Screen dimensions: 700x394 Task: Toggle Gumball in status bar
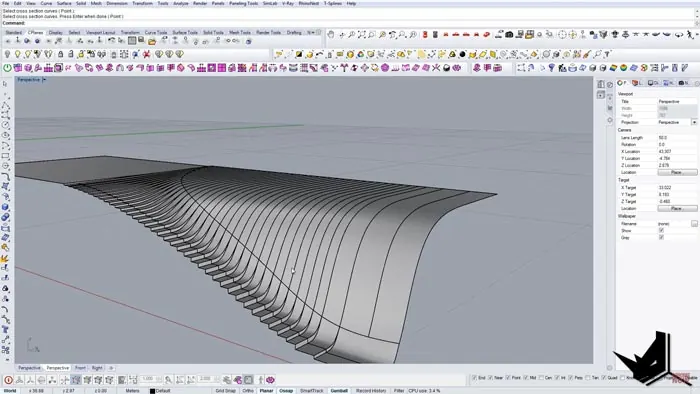pos(339,391)
